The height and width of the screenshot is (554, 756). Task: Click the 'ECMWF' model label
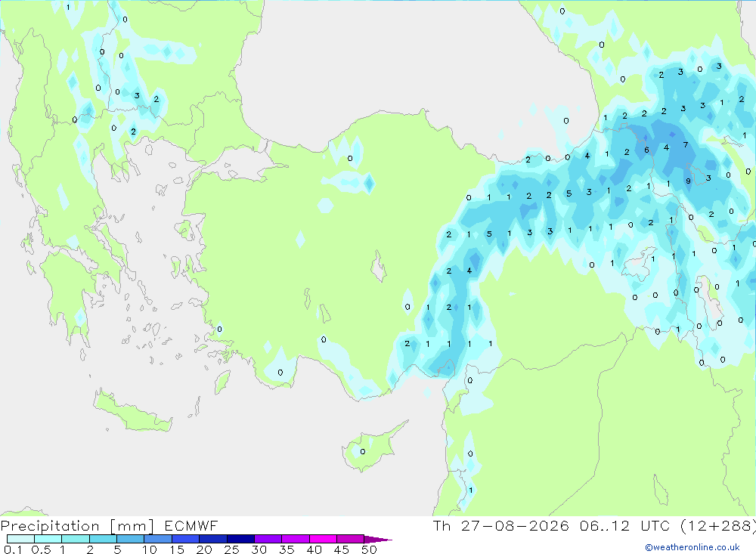coord(191,526)
